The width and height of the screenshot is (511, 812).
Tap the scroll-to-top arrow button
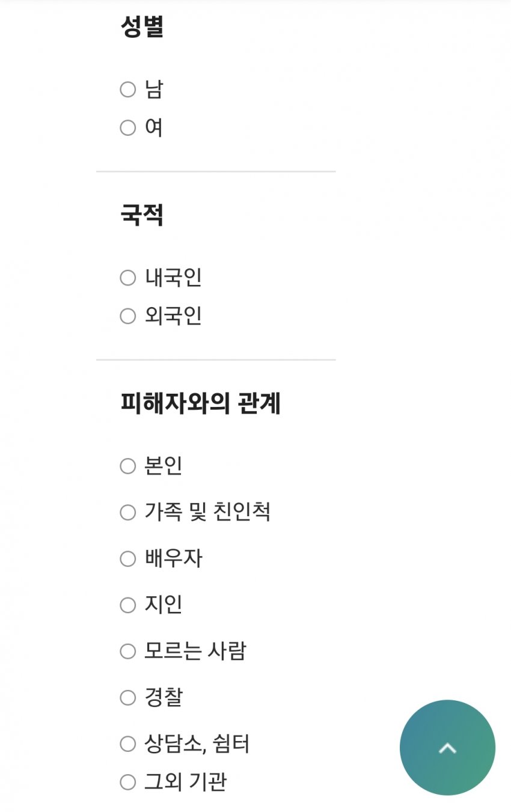[447, 747]
